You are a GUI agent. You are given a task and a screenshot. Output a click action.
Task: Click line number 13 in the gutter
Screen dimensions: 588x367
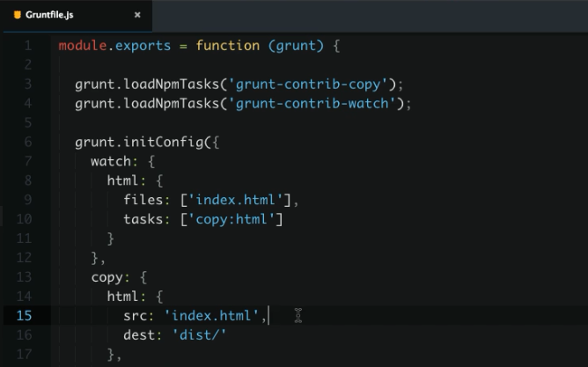(26, 277)
